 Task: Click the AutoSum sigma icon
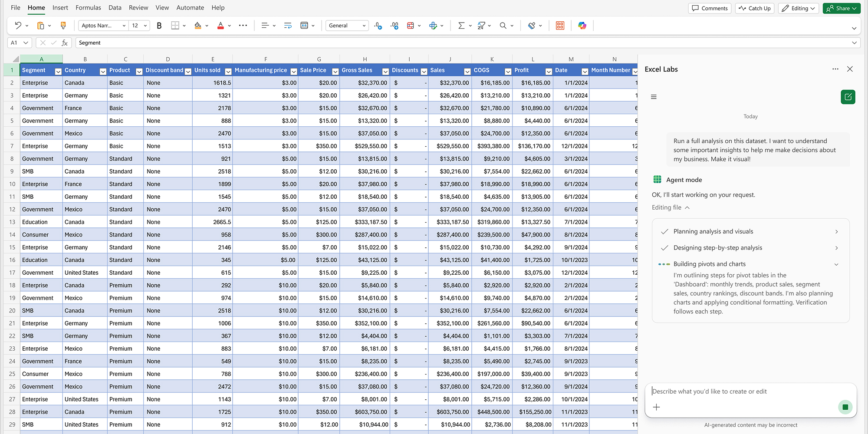click(461, 26)
